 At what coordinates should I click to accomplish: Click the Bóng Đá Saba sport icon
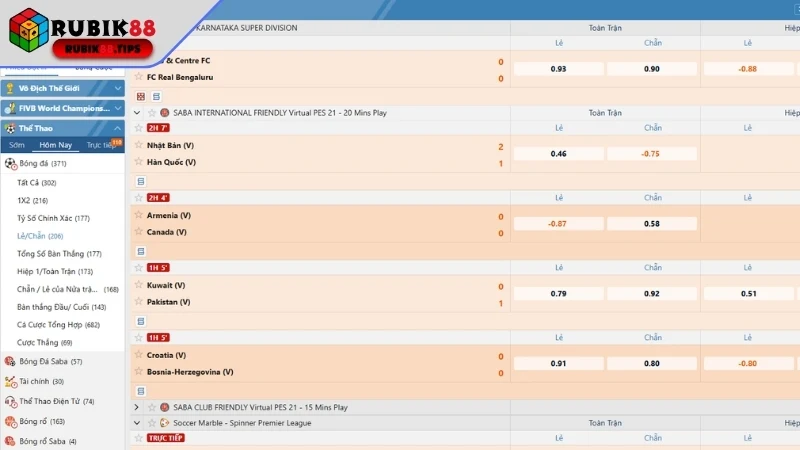click(x=10, y=361)
